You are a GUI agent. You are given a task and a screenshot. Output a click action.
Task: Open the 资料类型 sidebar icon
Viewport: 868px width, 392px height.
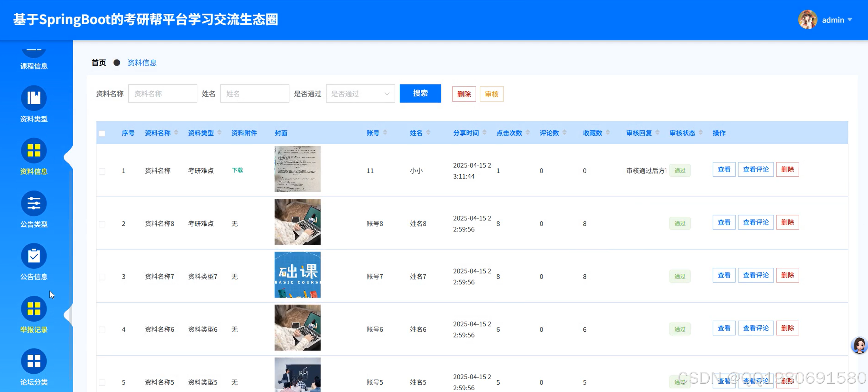click(34, 98)
